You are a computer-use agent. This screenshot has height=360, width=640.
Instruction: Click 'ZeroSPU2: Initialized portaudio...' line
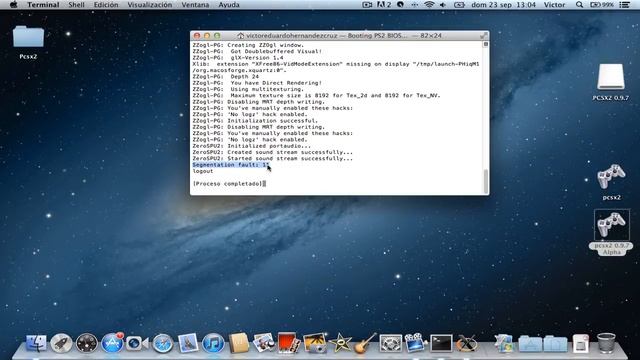pyautogui.click(x=251, y=146)
